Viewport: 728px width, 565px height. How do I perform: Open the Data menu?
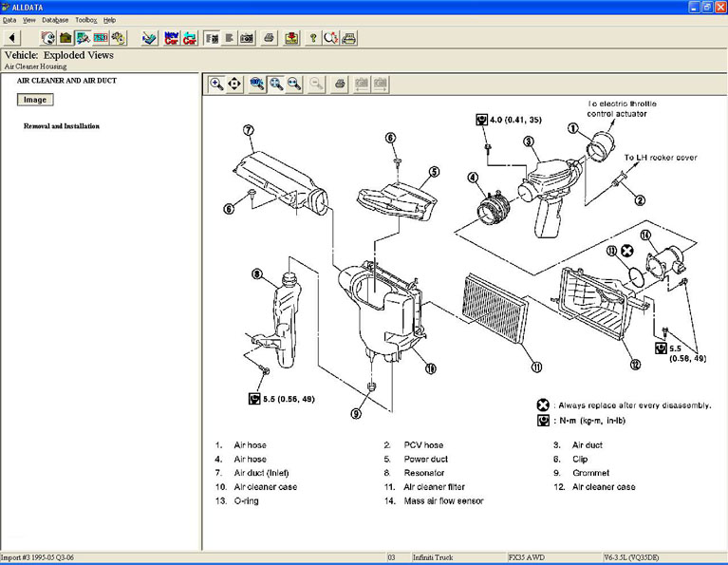coord(9,20)
